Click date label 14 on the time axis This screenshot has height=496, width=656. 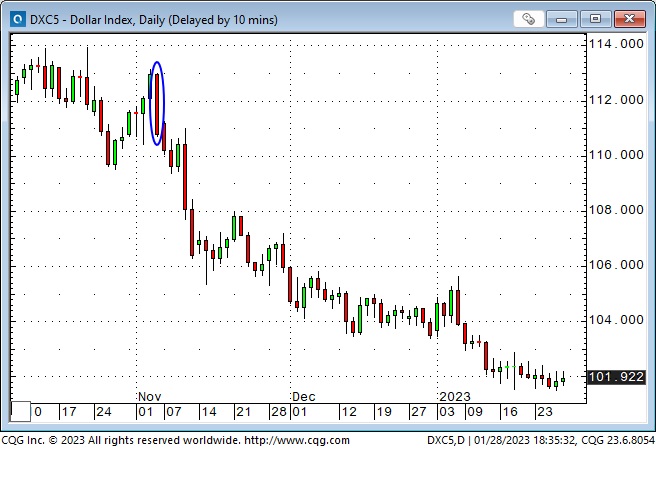(209, 412)
